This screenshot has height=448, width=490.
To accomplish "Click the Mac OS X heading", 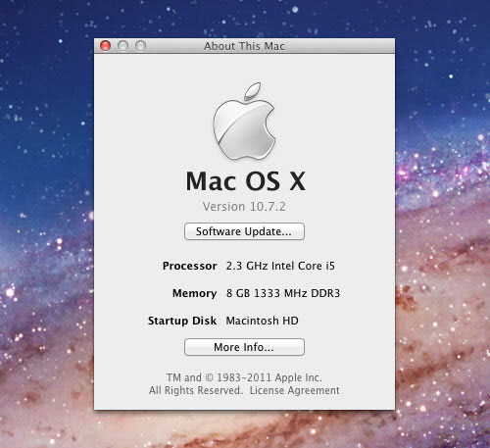I will pyautogui.click(x=245, y=181).
